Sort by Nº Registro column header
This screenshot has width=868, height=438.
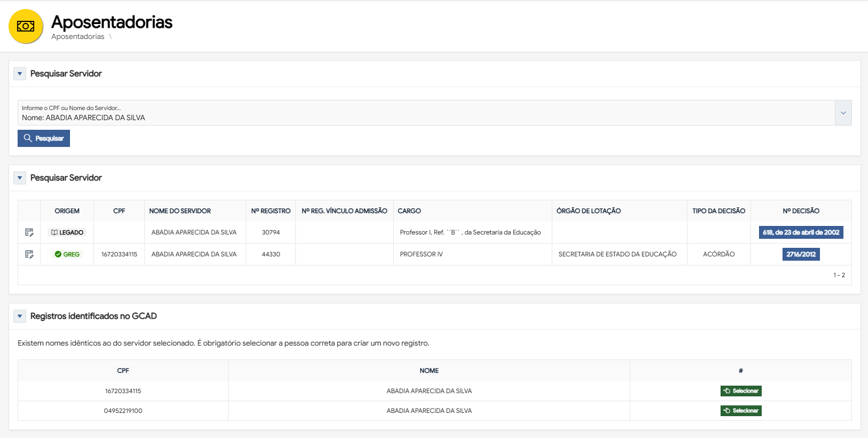[271, 211]
